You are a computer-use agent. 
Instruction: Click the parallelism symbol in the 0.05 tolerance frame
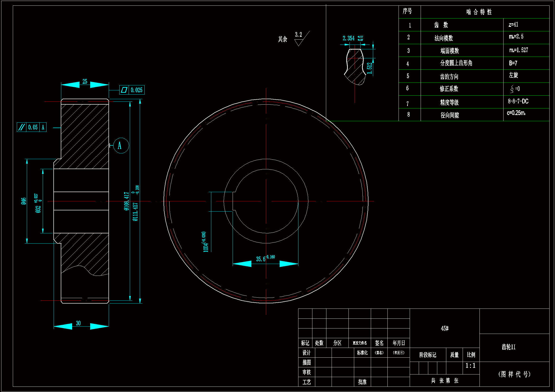pyautogui.click(x=22, y=127)
